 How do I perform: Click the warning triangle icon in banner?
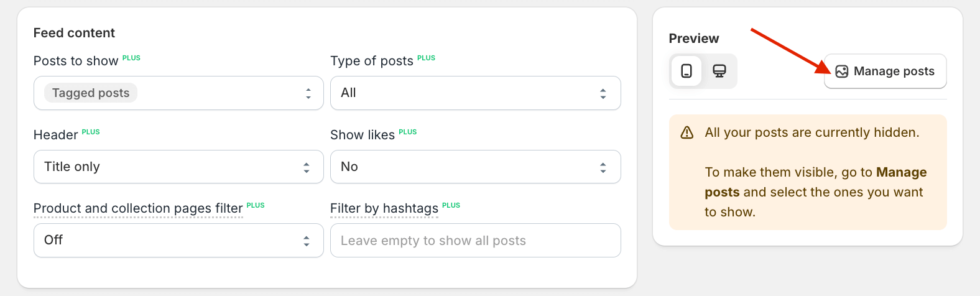coord(687,132)
